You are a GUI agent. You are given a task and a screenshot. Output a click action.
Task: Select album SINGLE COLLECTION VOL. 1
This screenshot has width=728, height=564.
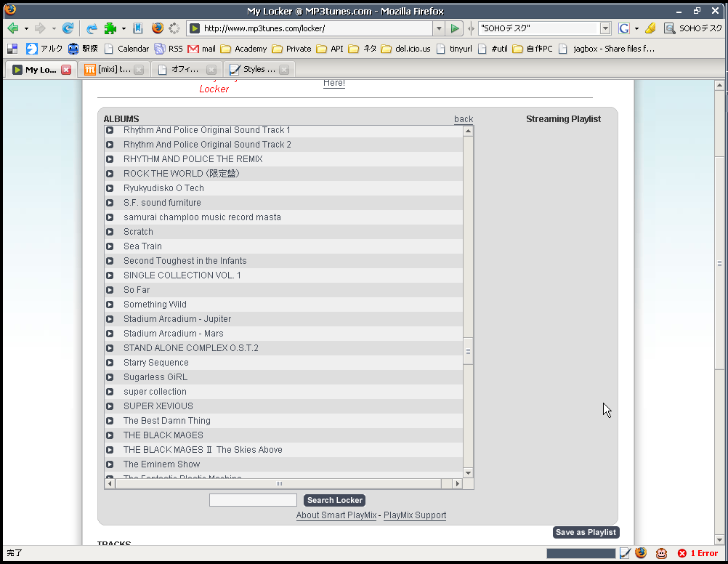[x=182, y=275]
